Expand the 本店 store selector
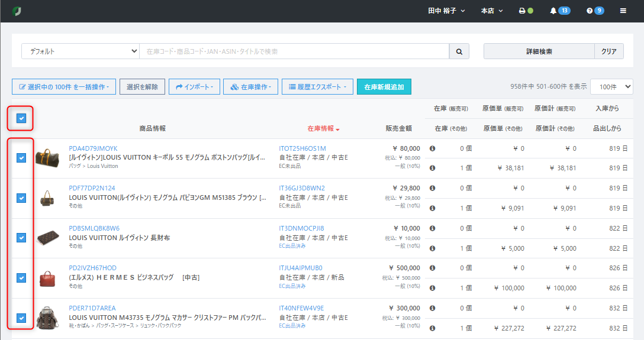Screen dimensions: 644x340 coord(492,11)
